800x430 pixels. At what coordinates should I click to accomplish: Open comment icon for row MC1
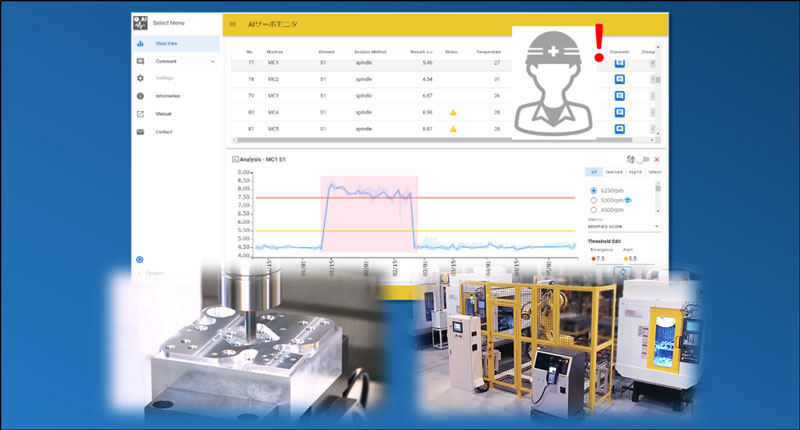[619, 63]
